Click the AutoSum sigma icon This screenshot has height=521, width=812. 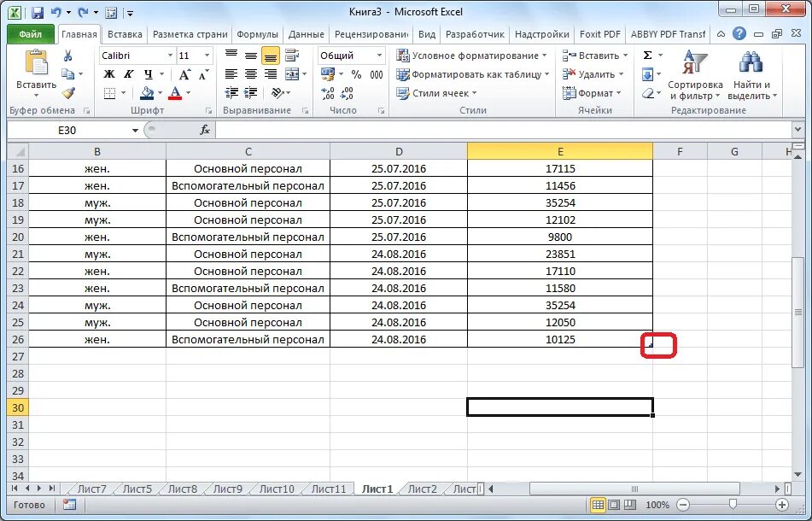(647, 56)
